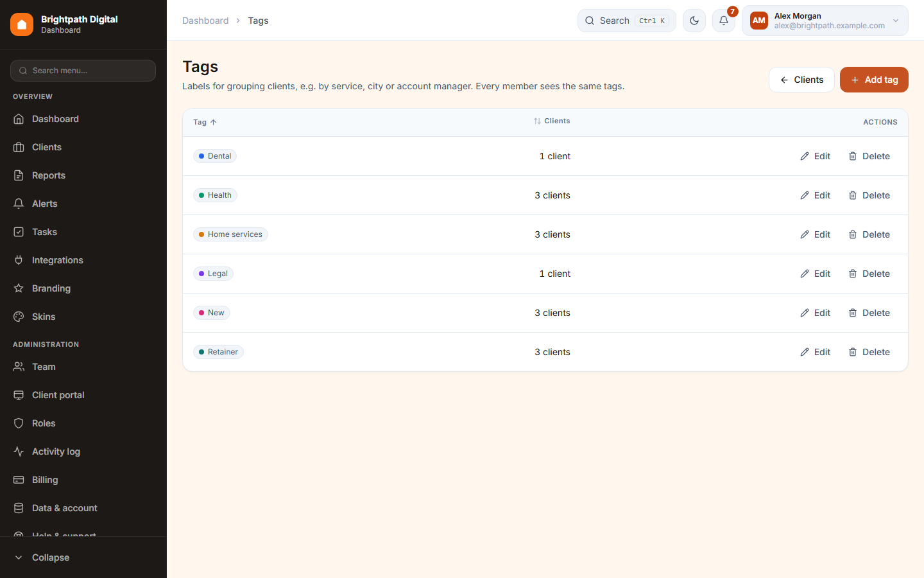Click the Home services tag chip

[230, 234]
